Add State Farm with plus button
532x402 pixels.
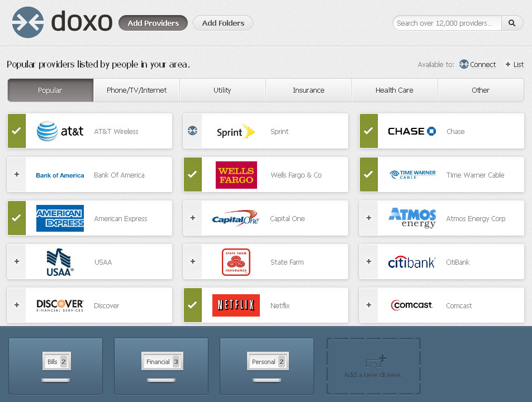click(193, 261)
